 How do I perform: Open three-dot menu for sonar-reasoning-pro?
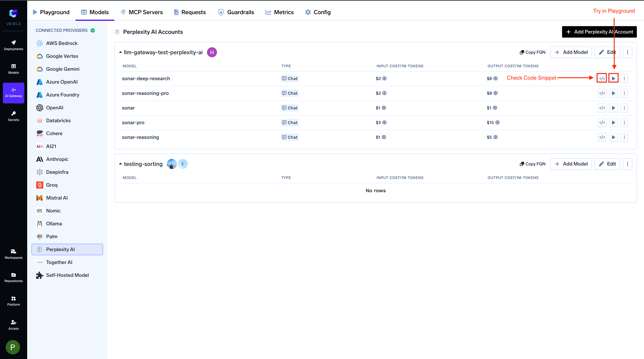click(x=624, y=93)
